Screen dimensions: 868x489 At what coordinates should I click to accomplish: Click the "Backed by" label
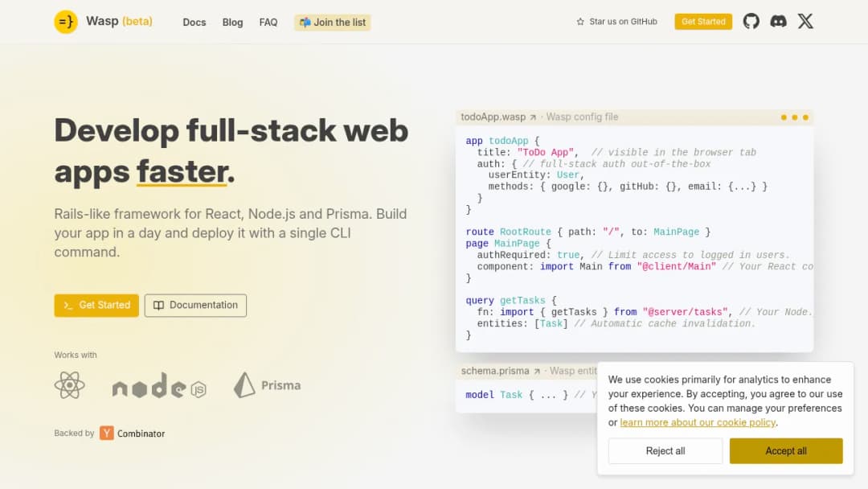coord(74,433)
